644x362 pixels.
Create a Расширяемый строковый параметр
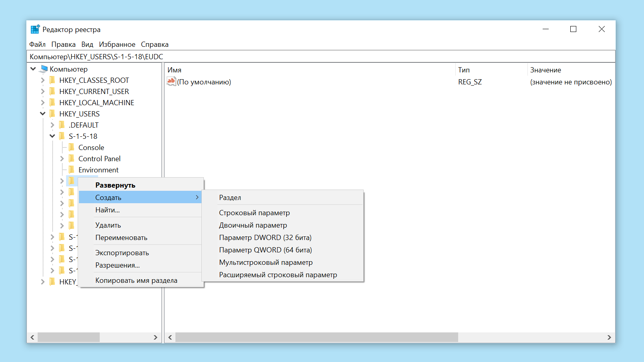pos(283,274)
